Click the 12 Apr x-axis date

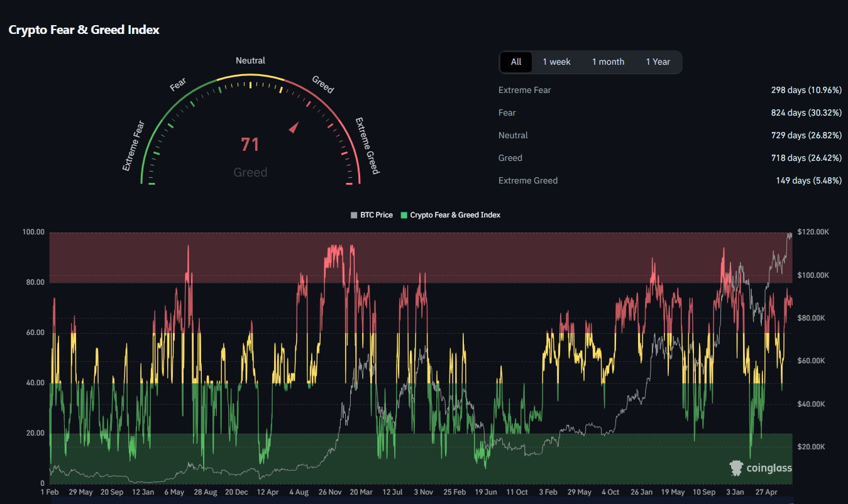click(x=268, y=492)
